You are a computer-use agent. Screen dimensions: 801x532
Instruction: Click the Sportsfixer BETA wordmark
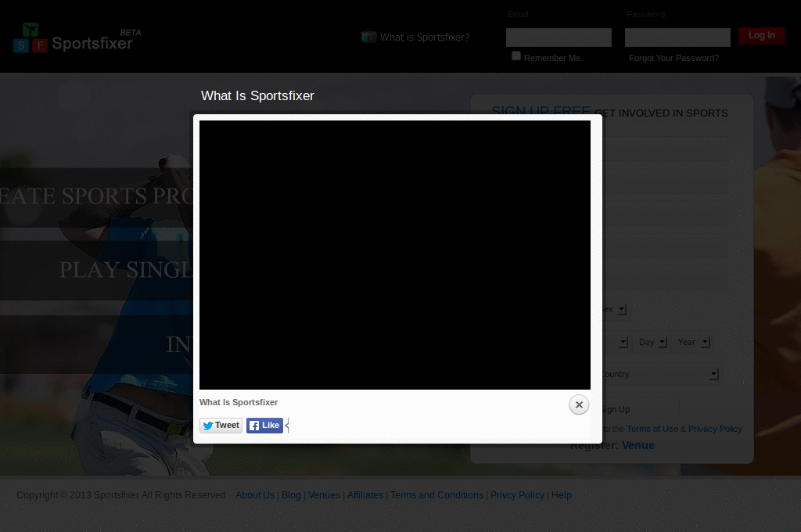tap(96, 41)
